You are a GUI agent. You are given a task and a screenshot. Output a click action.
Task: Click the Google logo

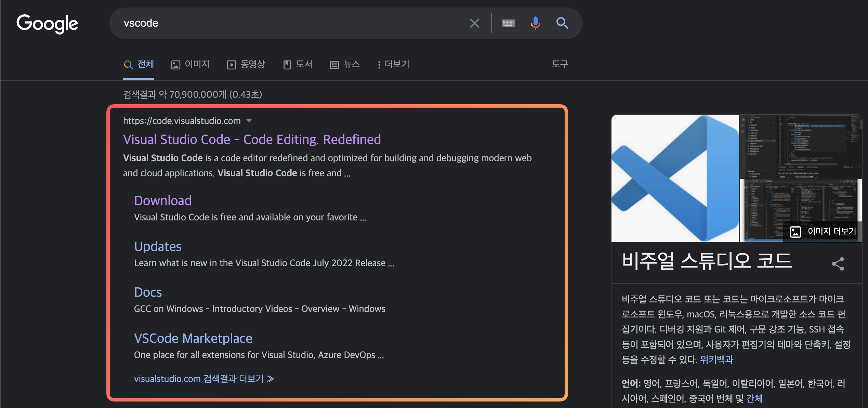point(47,24)
